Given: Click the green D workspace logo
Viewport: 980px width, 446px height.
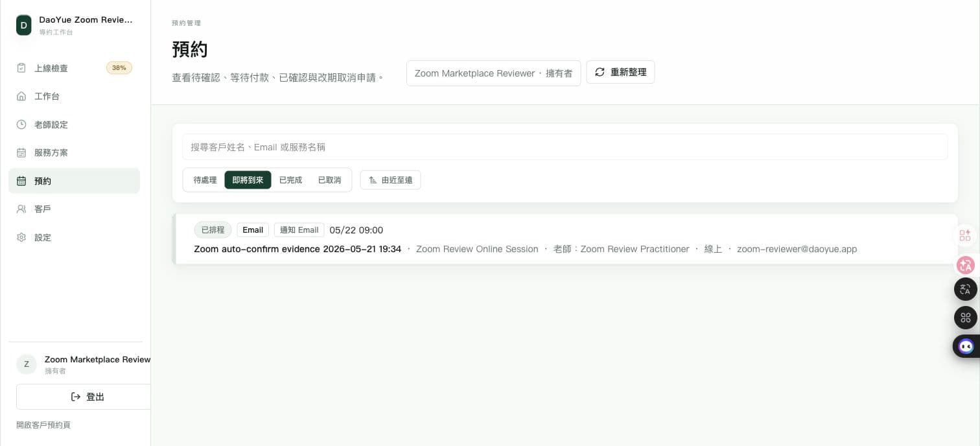Looking at the screenshot, I should (24, 25).
